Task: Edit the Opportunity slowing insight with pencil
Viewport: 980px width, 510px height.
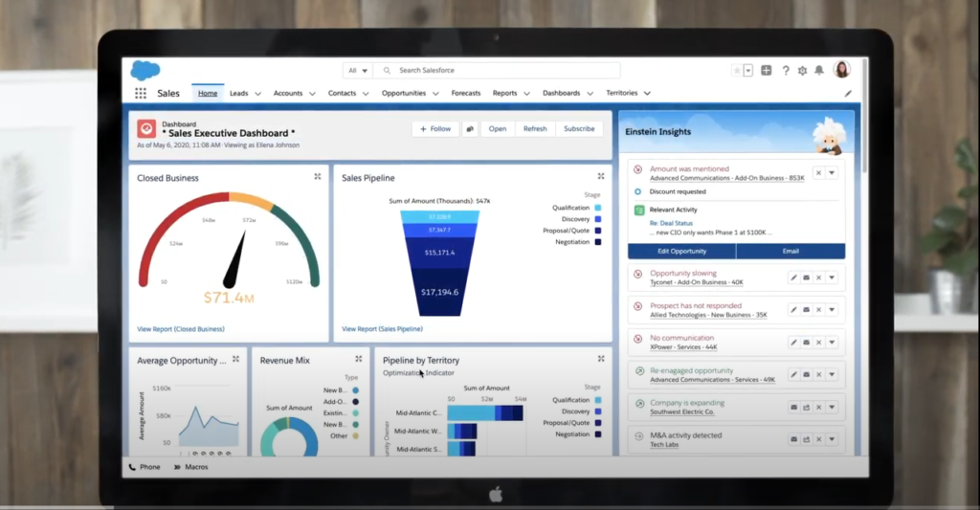Action: click(x=793, y=277)
